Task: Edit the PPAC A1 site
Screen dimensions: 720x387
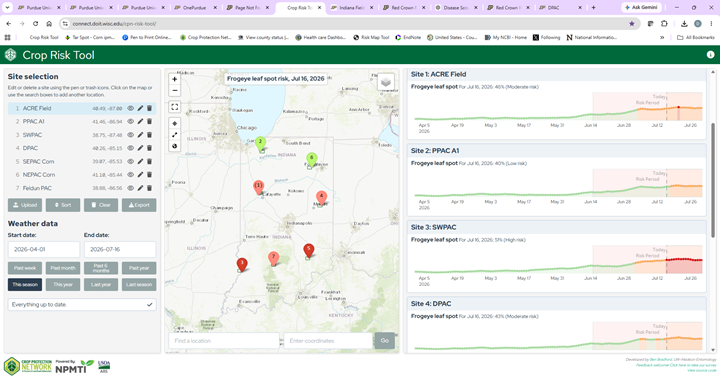Action: (x=140, y=122)
